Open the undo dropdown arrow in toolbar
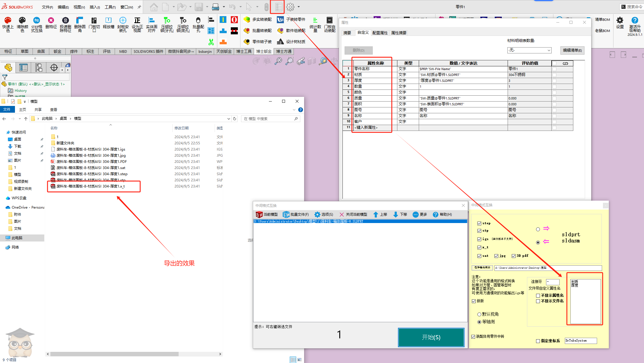The width and height of the screenshot is (644, 363). 240,7
